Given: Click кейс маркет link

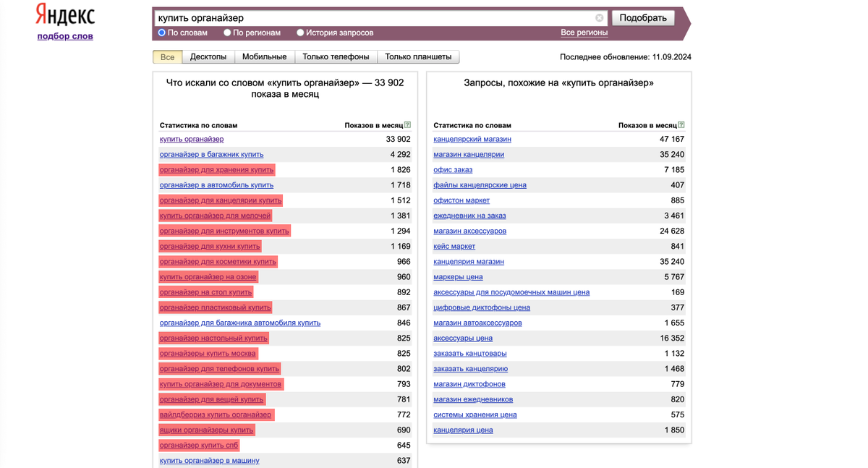Looking at the screenshot, I should click(x=454, y=247).
